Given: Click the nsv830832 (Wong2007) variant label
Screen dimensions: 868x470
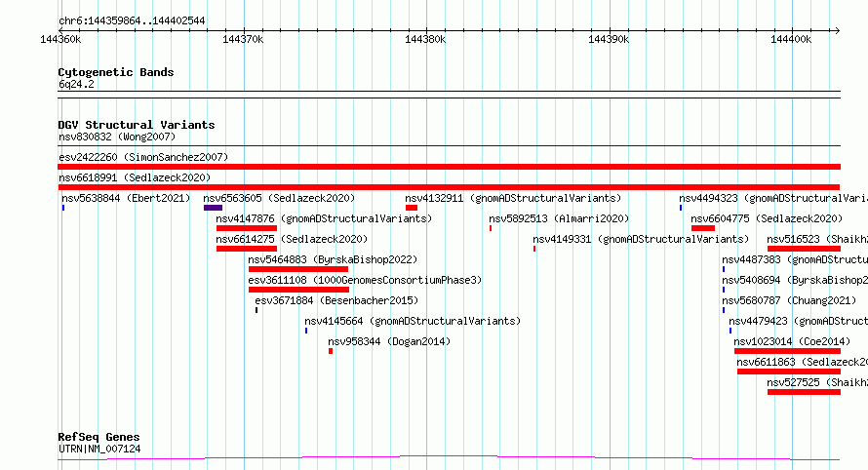Looking at the screenshot, I should (x=117, y=137).
